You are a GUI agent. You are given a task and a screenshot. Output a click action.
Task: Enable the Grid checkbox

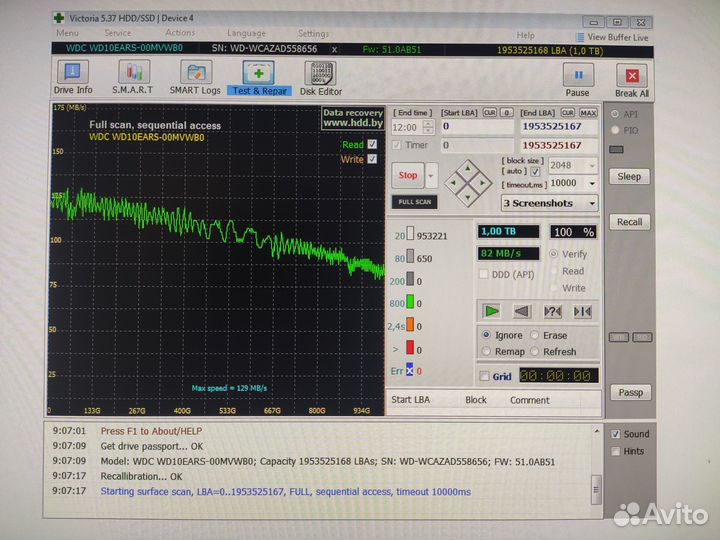485,377
